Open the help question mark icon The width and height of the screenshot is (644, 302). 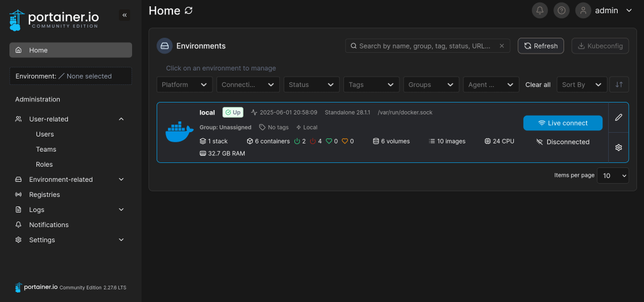click(562, 11)
